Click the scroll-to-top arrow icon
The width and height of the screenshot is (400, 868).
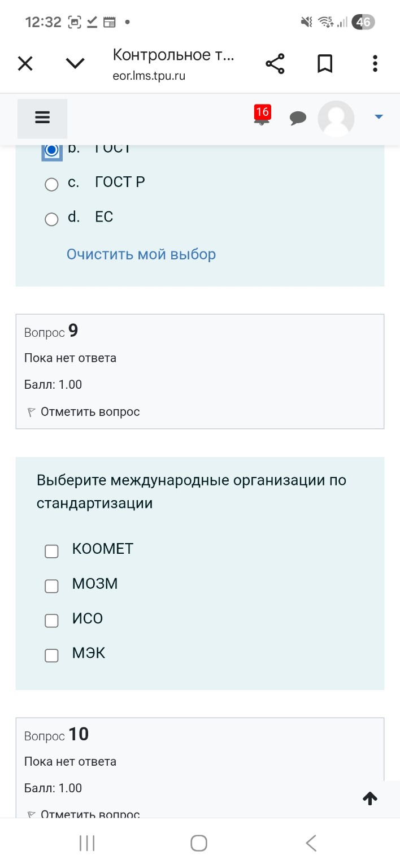(x=369, y=798)
